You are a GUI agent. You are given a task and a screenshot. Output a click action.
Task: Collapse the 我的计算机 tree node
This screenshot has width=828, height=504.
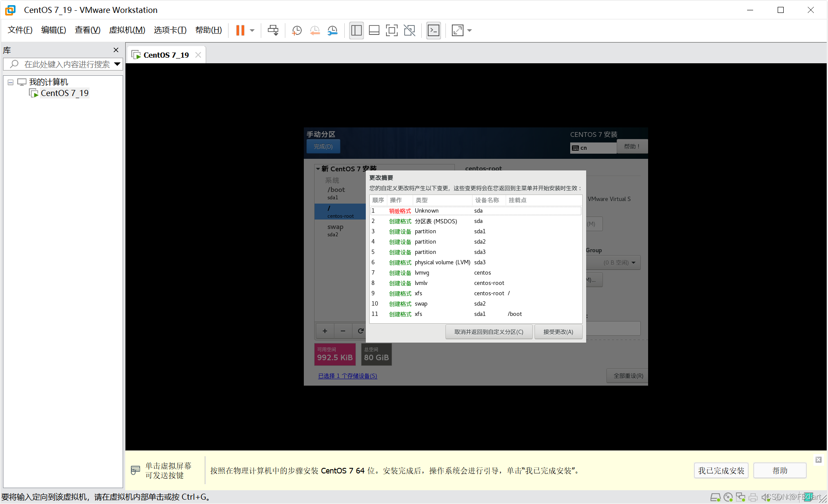[10, 82]
